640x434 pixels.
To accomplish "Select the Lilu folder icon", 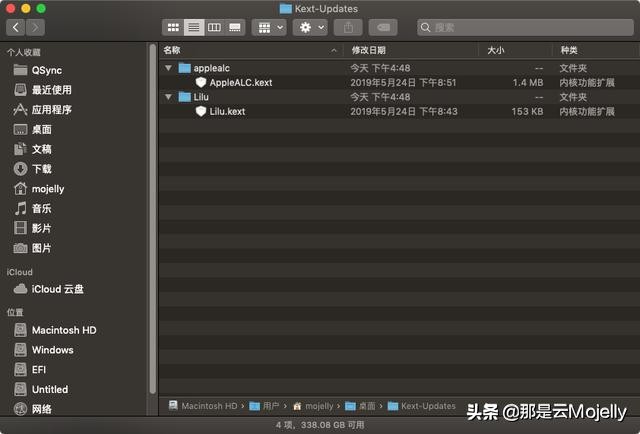I will tap(184, 97).
